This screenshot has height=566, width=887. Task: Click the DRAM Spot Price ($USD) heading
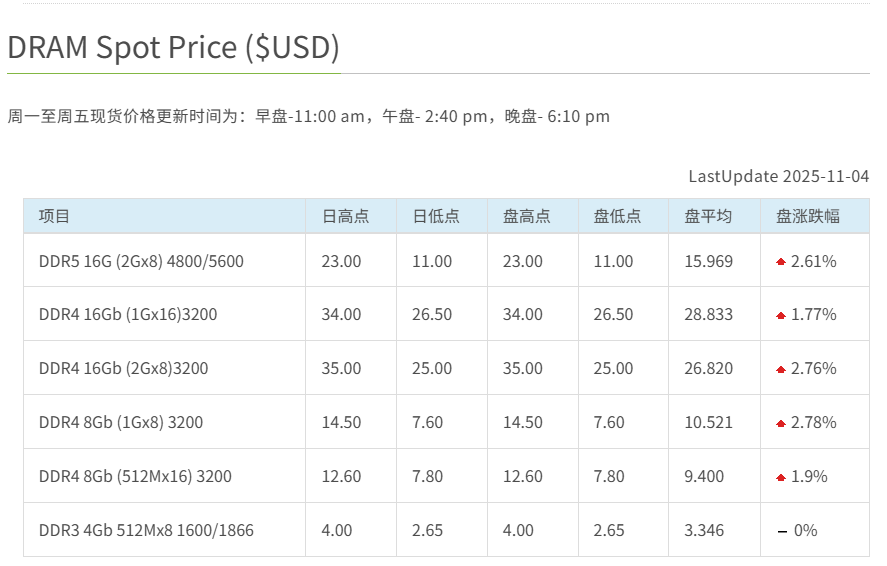(x=174, y=47)
